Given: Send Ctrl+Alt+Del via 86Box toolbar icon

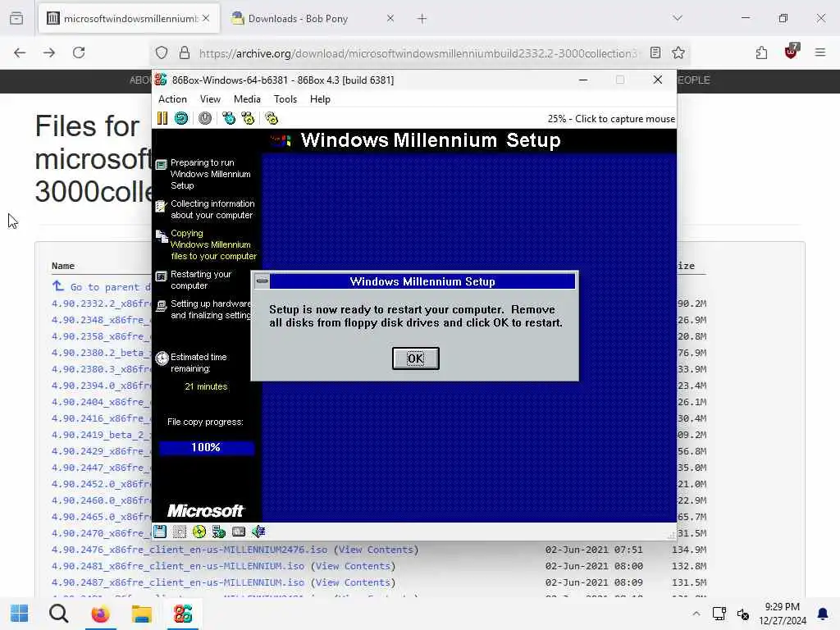Looking at the screenshot, I should [229, 118].
